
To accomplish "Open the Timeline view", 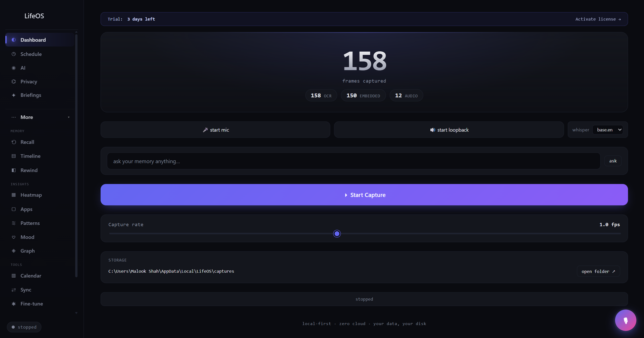I will tap(40, 156).
